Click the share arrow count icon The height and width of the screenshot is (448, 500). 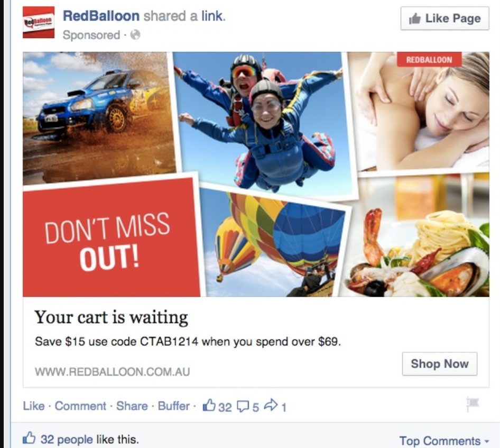tap(271, 405)
